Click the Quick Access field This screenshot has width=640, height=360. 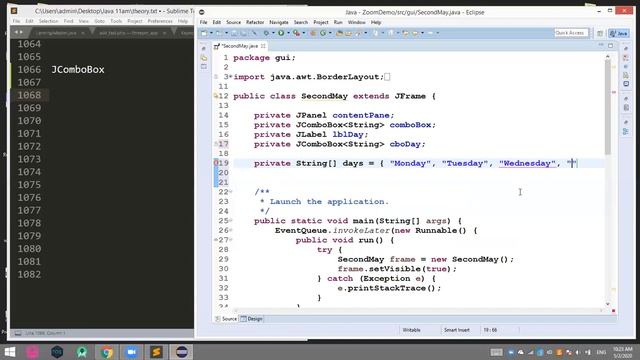pos(571,33)
